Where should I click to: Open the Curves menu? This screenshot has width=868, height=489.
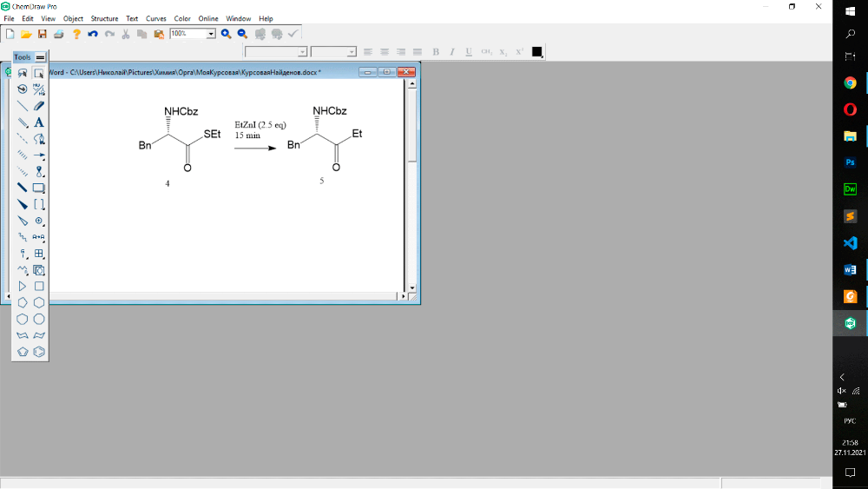coord(156,18)
